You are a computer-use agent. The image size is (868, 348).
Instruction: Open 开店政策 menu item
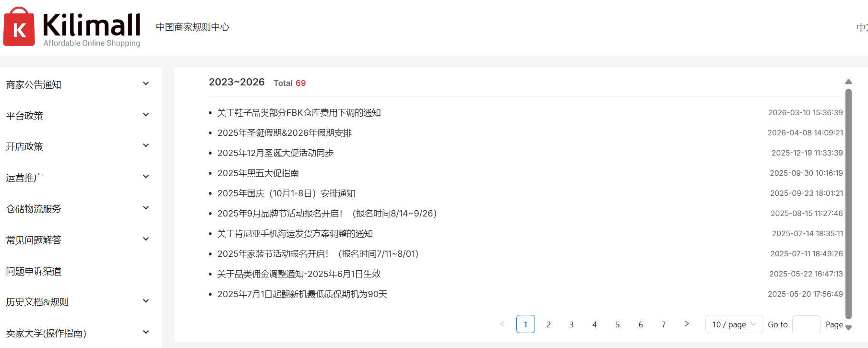coord(24,146)
